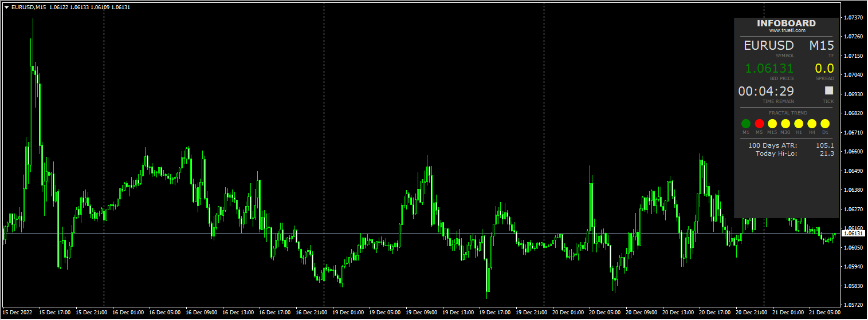Click the white TICK indicator square

coord(829,90)
